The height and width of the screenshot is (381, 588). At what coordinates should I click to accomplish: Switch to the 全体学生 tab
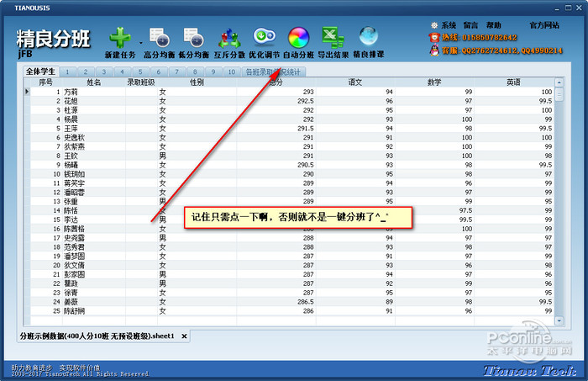click(40, 71)
